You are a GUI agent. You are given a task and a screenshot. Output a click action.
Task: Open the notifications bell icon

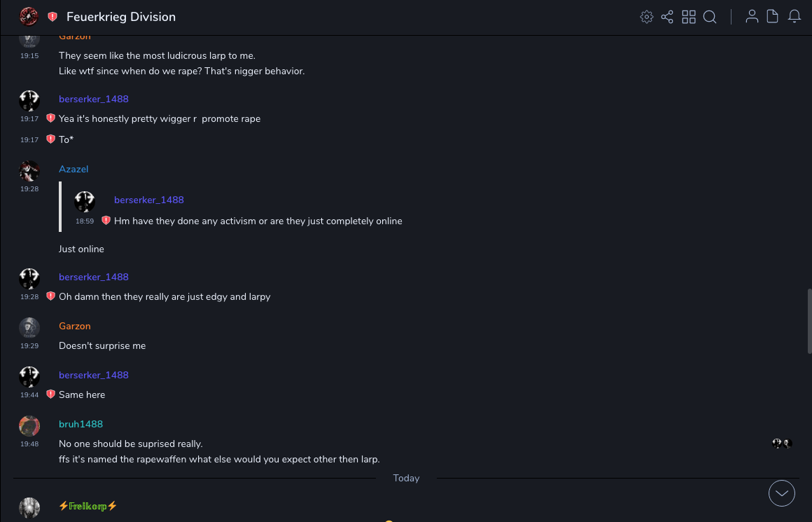click(x=794, y=17)
